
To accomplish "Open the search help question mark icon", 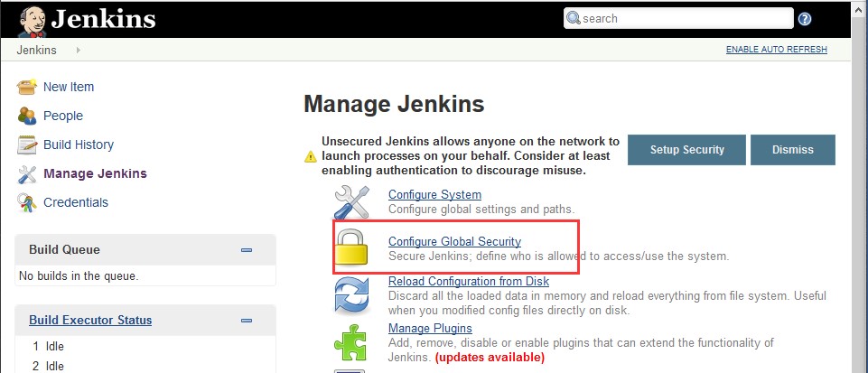I will coord(805,19).
